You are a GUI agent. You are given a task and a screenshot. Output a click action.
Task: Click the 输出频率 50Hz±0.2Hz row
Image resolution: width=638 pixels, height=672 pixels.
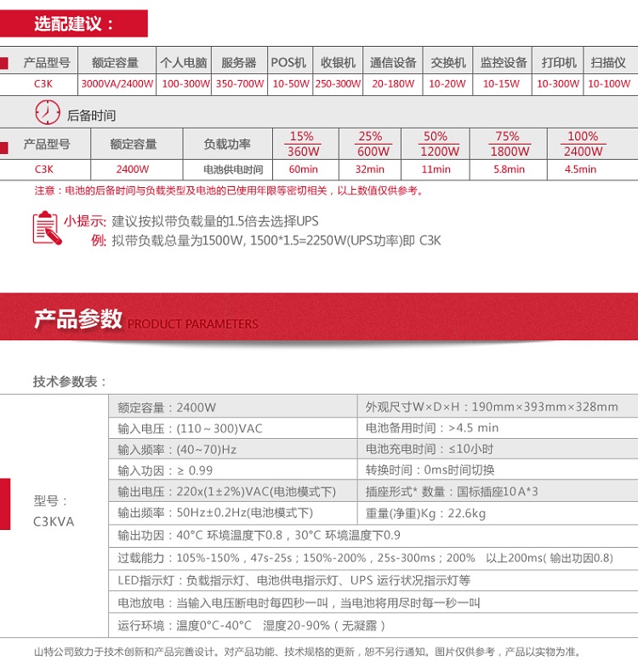233,513
